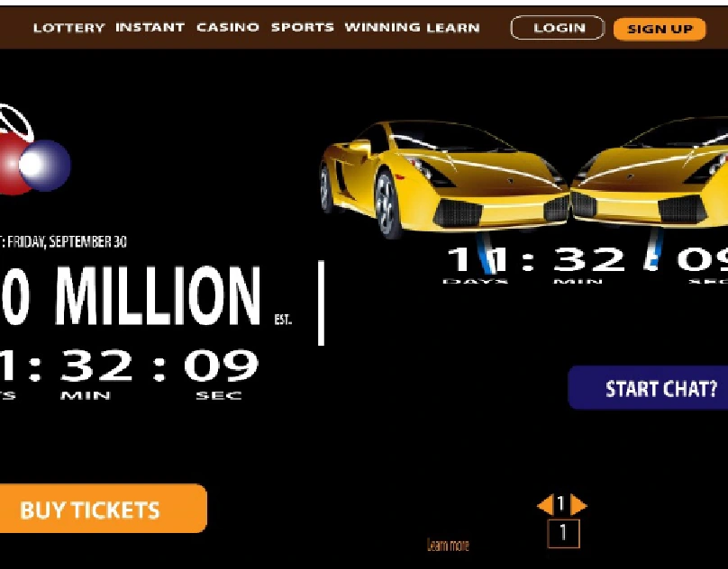Click the orange SIGN UP button
728x569 pixels.
point(660,29)
